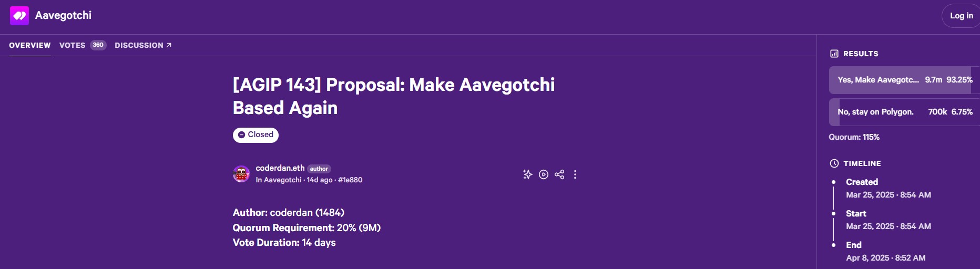Click the End timeline marker dot
980x269 pixels.
(x=833, y=245)
